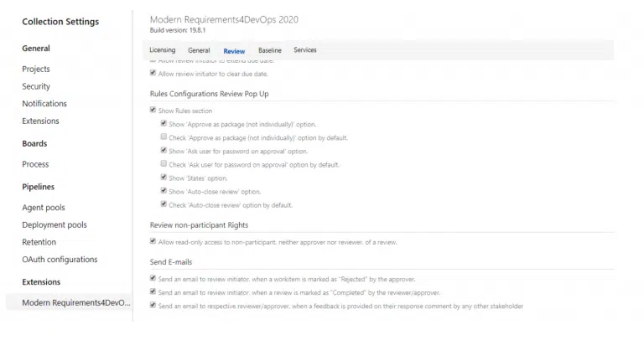Disable read-only access for non-participants
Screen dimensions: 644x340
click(153, 241)
